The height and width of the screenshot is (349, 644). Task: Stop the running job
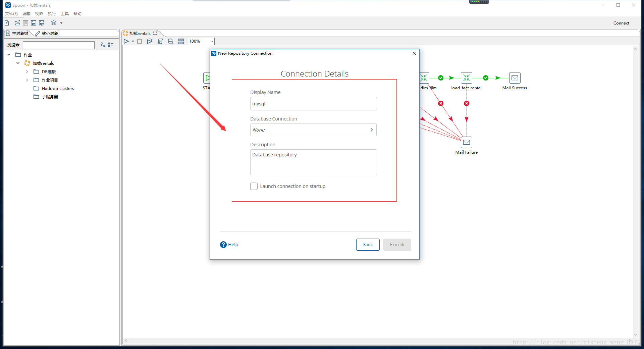point(140,41)
